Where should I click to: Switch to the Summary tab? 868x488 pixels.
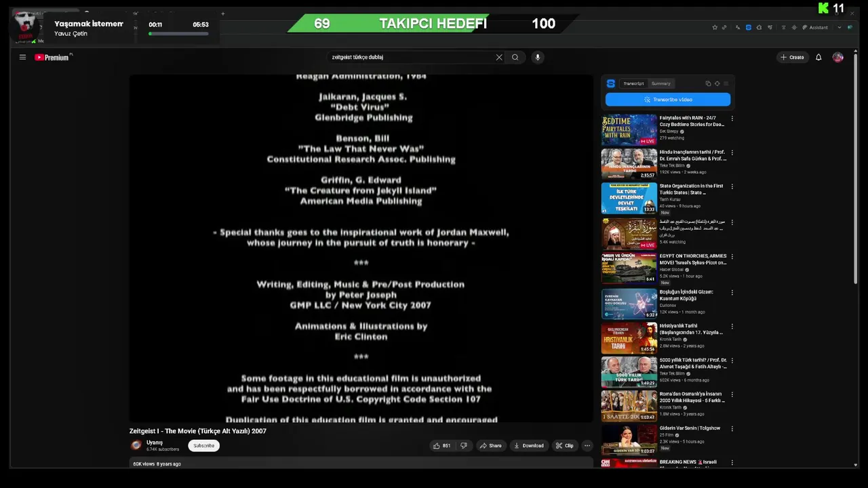pyautogui.click(x=660, y=84)
